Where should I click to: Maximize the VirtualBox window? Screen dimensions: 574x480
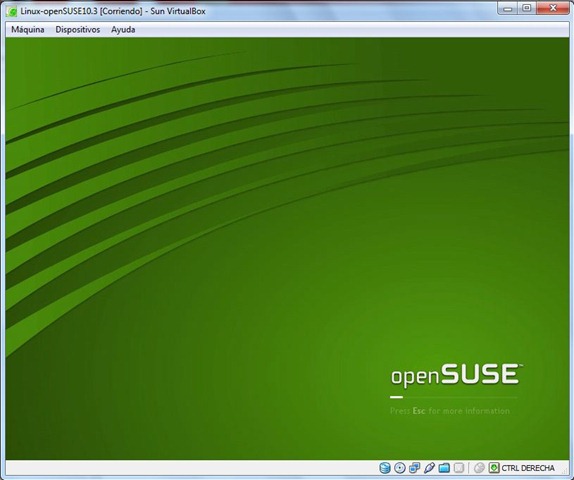526,8
